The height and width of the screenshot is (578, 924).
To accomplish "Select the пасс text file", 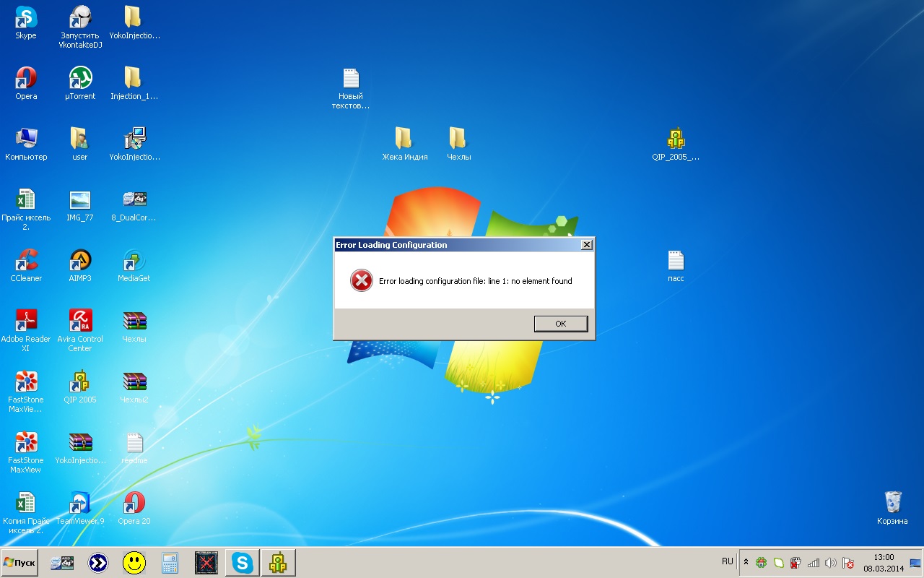I will point(676,261).
